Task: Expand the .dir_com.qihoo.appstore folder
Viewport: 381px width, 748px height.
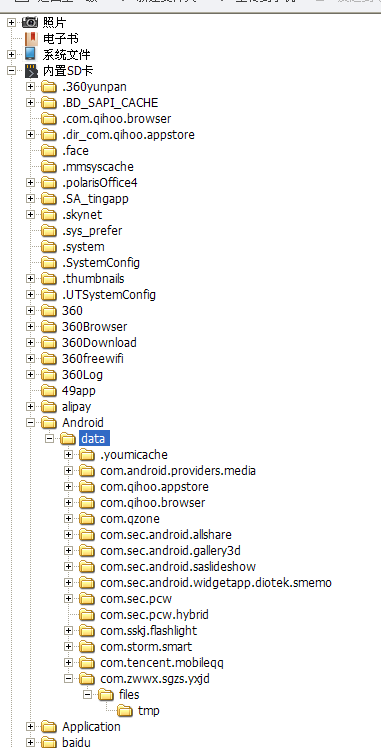Action: (x=31, y=135)
